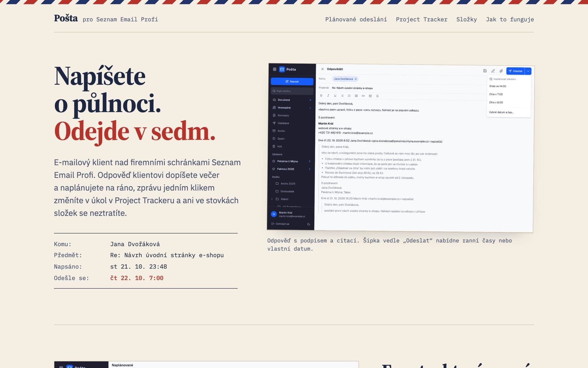Open the arrow dropdown next to Odeslat
Screen dimensions: 588x368
[528, 71]
